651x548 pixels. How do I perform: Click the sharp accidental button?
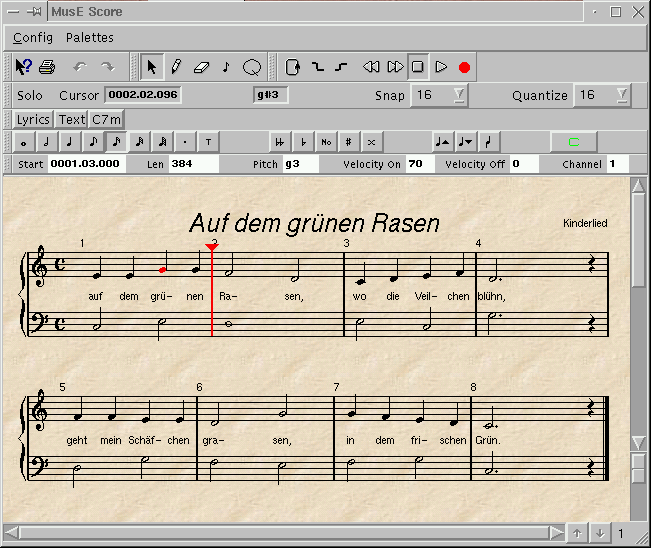[x=349, y=142]
